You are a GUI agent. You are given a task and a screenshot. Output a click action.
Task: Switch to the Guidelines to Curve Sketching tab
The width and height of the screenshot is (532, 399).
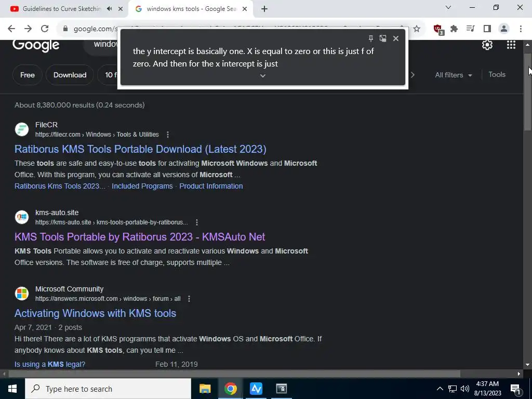pyautogui.click(x=62, y=9)
